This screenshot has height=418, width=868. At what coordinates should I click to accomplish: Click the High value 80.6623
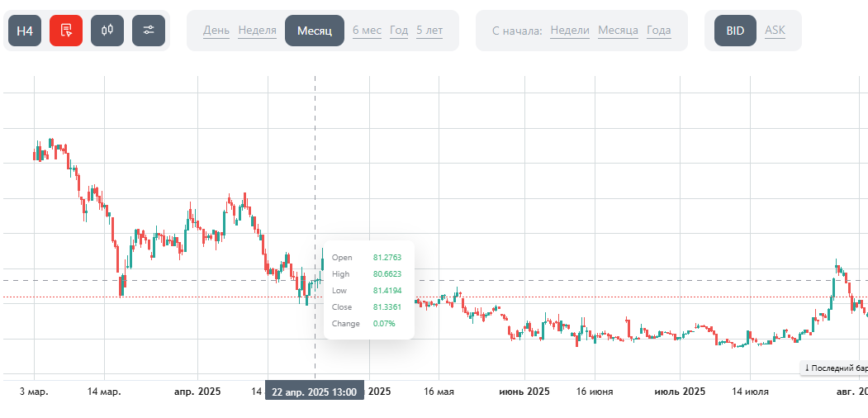387,274
